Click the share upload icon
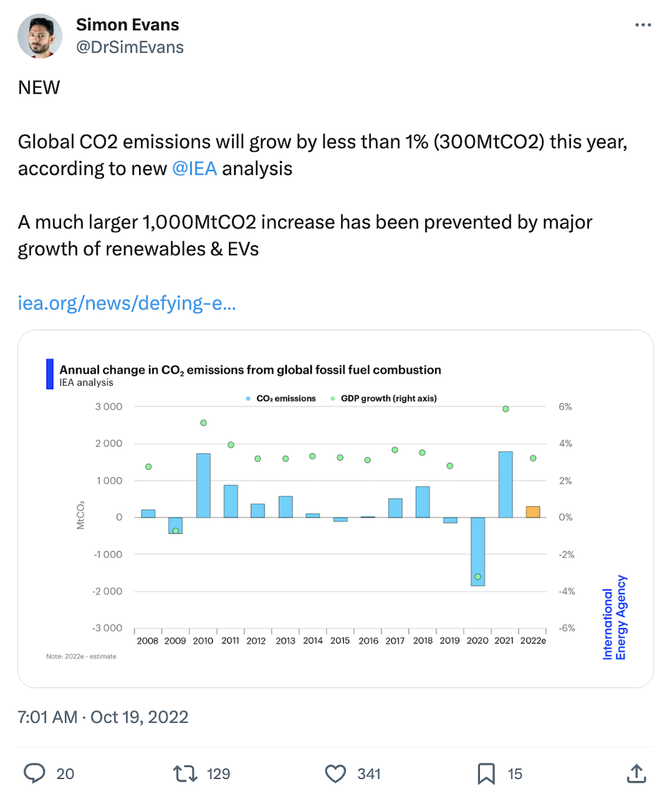Image resolution: width=672 pixels, height=799 pixels. [x=637, y=773]
